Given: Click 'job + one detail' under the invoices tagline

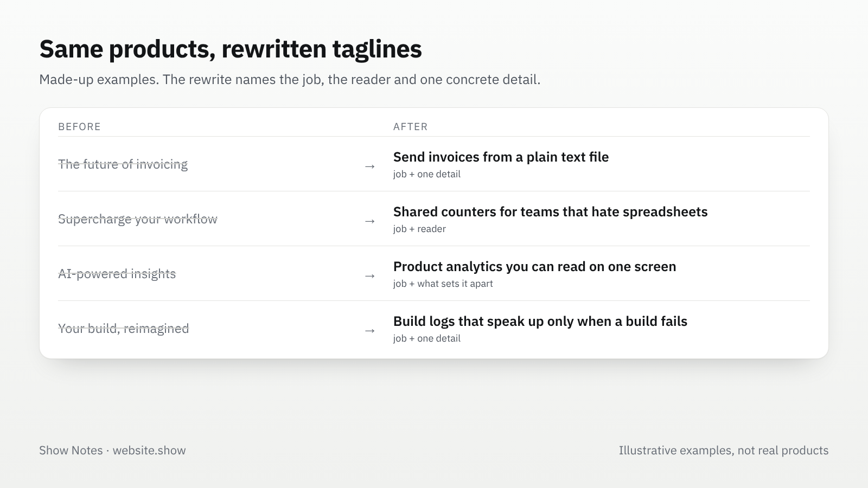Looking at the screenshot, I should coord(427,174).
